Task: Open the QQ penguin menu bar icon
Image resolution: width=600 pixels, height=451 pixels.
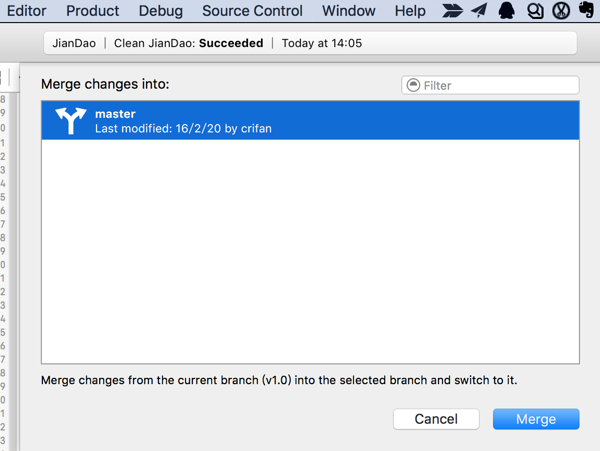Action: pyautogui.click(x=506, y=11)
